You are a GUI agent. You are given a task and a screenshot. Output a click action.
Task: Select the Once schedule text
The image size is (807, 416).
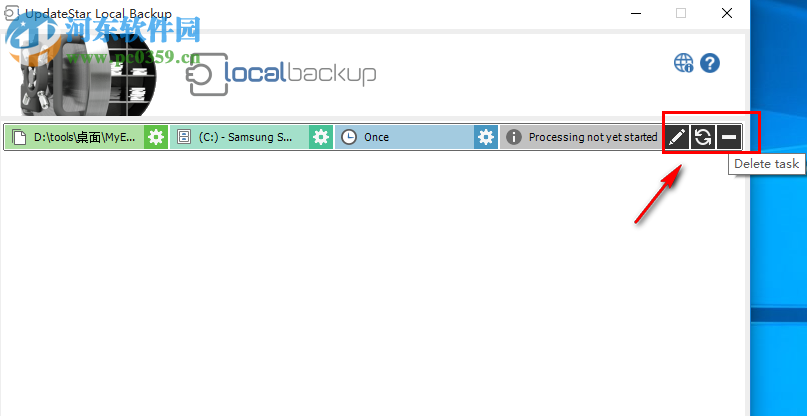(376, 137)
